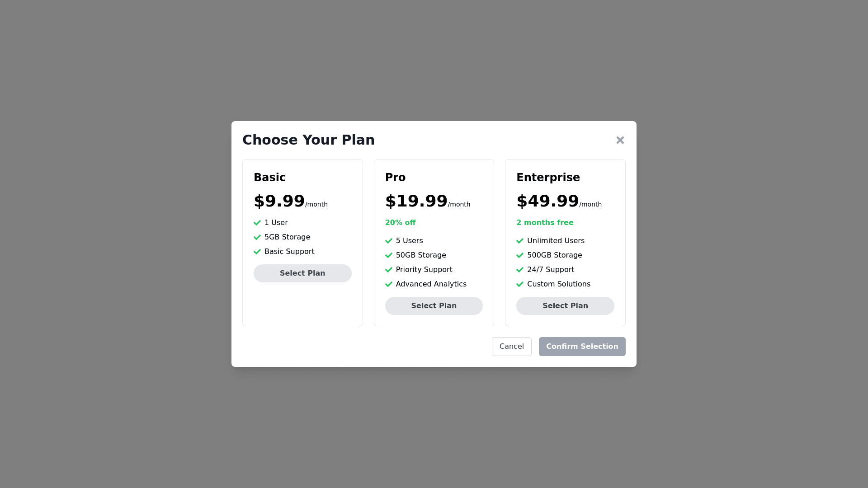Image resolution: width=868 pixels, height=488 pixels.
Task: Click the checkmark beside 5 Users
Action: (x=389, y=241)
